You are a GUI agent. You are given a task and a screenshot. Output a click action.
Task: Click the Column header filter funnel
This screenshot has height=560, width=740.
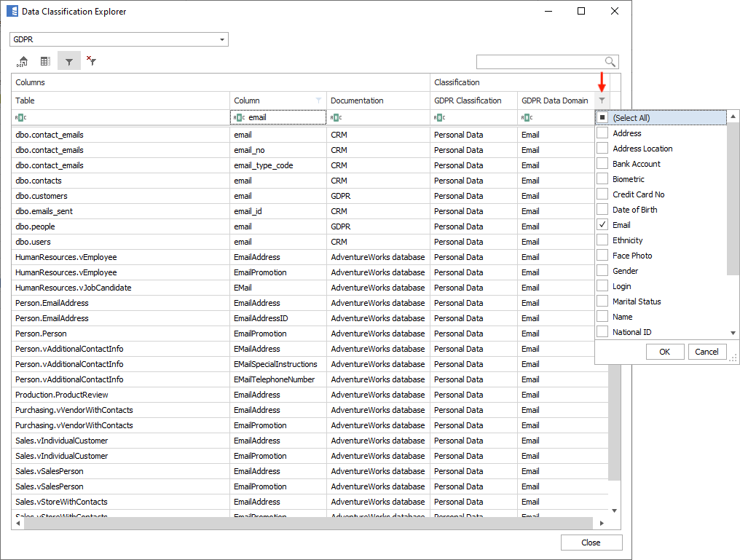[318, 100]
